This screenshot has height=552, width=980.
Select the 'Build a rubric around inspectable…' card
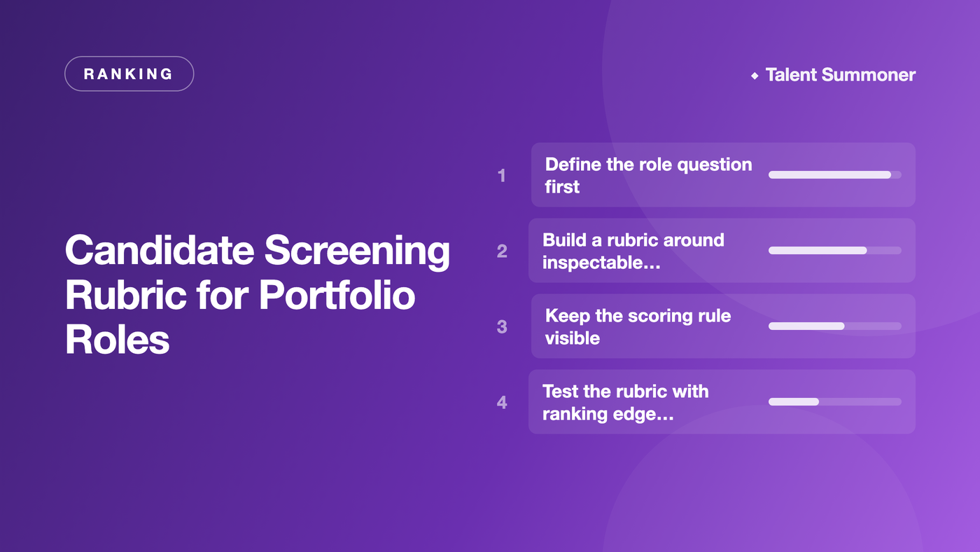722,251
